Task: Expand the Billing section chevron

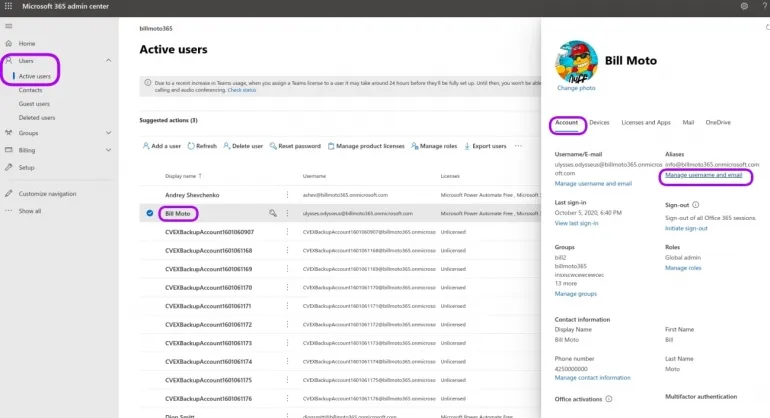Action: click(x=108, y=150)
